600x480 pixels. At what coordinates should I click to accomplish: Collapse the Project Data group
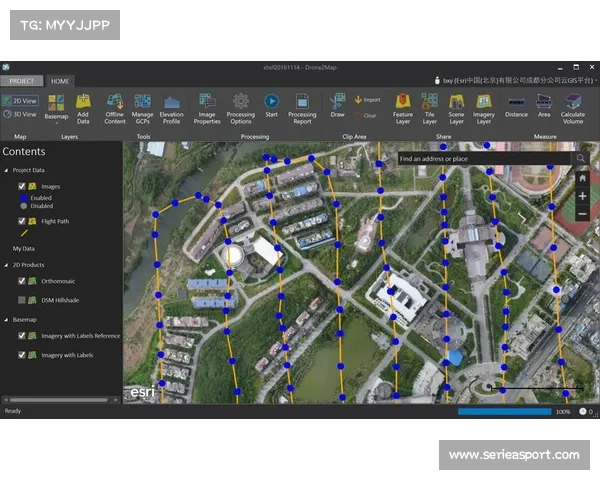click(x=6, y=170)
